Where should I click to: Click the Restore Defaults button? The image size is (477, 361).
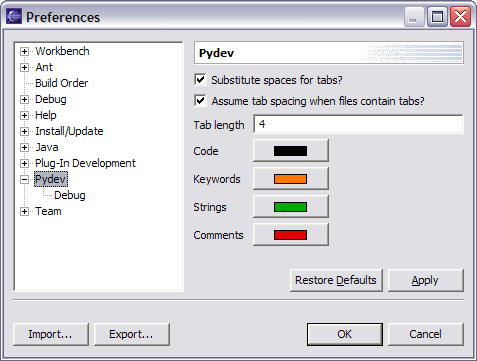tap(336, 280)
